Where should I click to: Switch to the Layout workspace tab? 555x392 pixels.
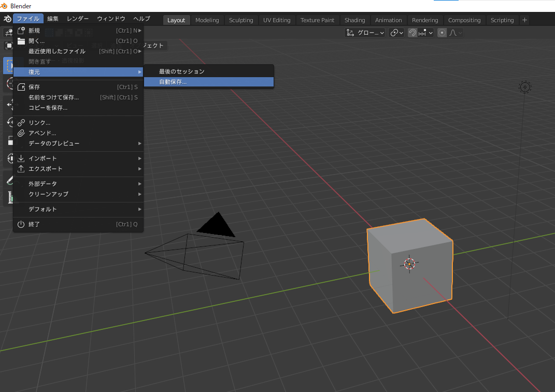pyautogui.click(x=176, y=20)
